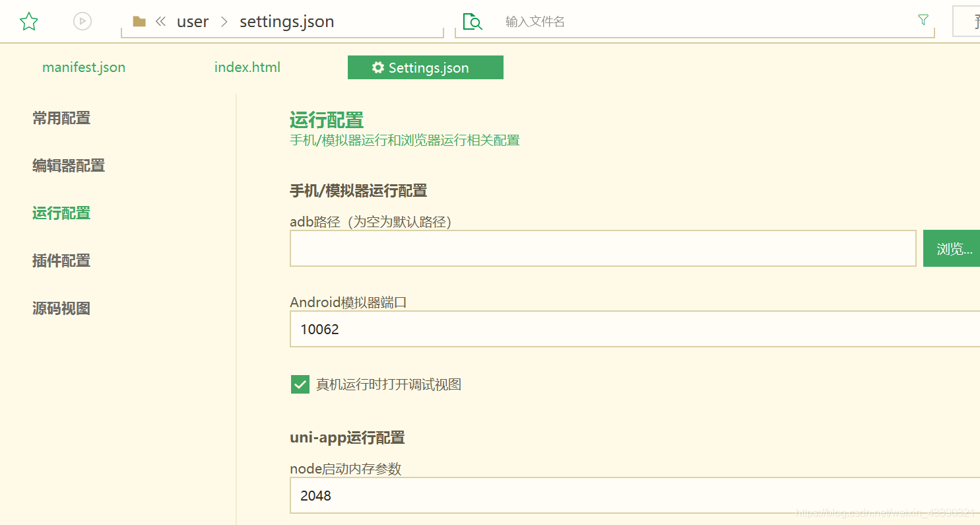
Task: Select the Settings.json tab
Action: (426, 67)
